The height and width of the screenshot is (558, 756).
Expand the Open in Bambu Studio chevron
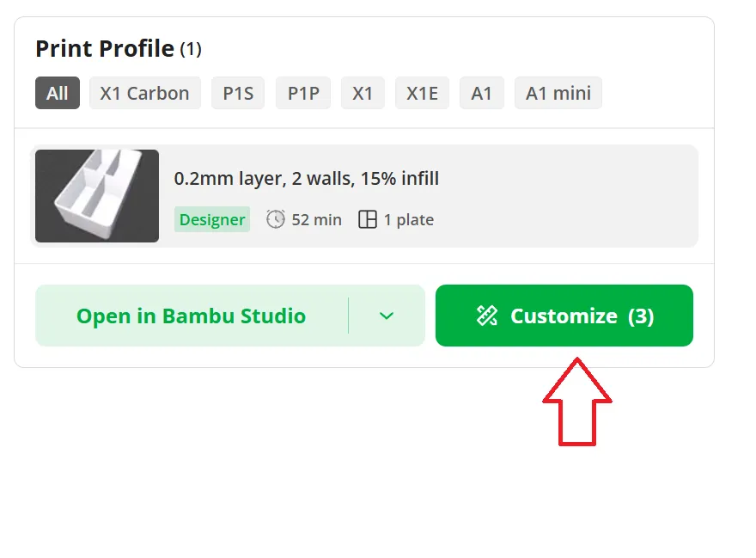tap(387, 316)
